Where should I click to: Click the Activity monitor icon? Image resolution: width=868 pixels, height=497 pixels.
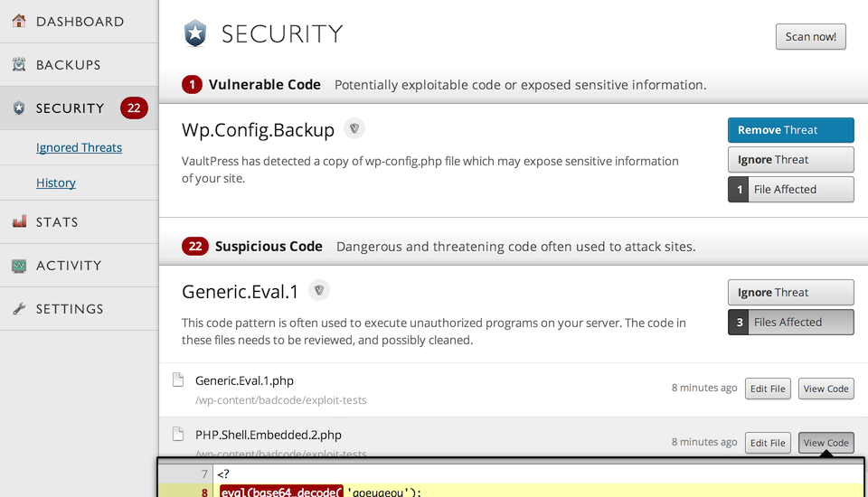pos(19,266)
